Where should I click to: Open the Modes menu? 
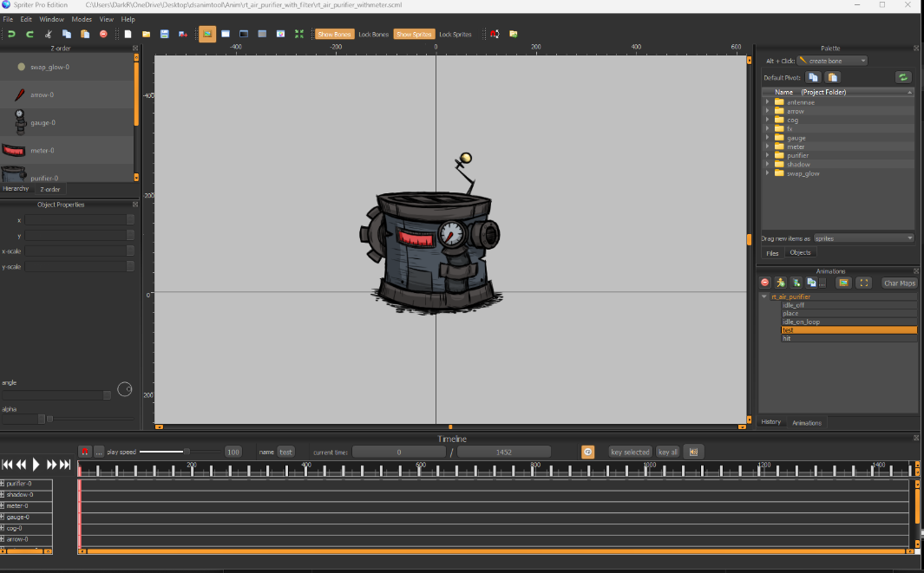tap(82, 19)
